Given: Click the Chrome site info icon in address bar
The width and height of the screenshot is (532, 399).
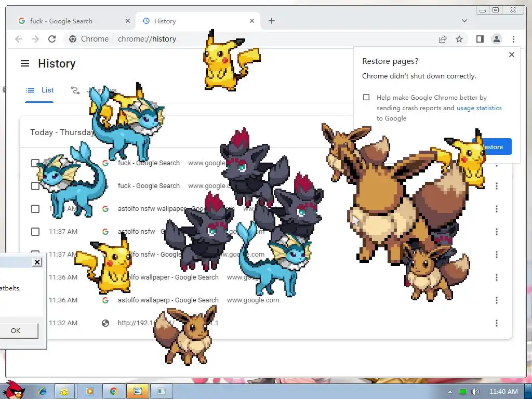Looking at the screenshot, I should (73, 39).
